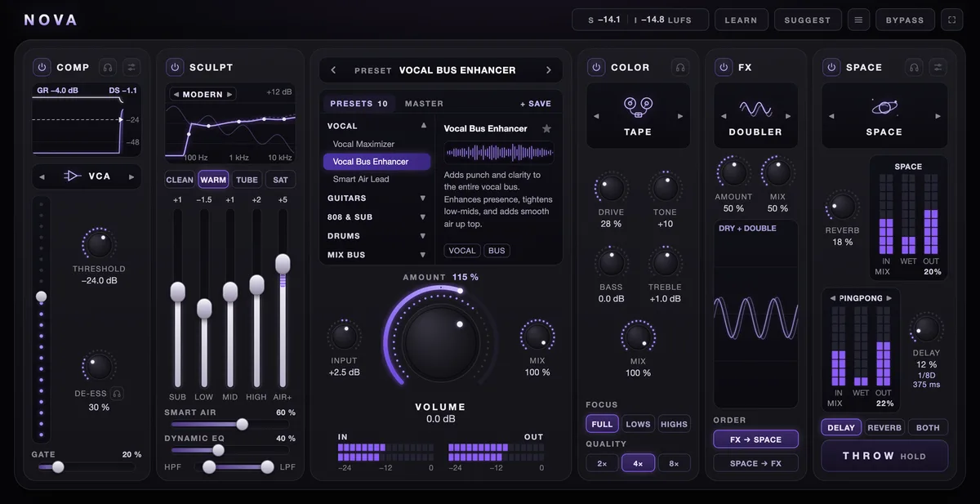Solo the COLOR module with headphones icon

(680, 67)
